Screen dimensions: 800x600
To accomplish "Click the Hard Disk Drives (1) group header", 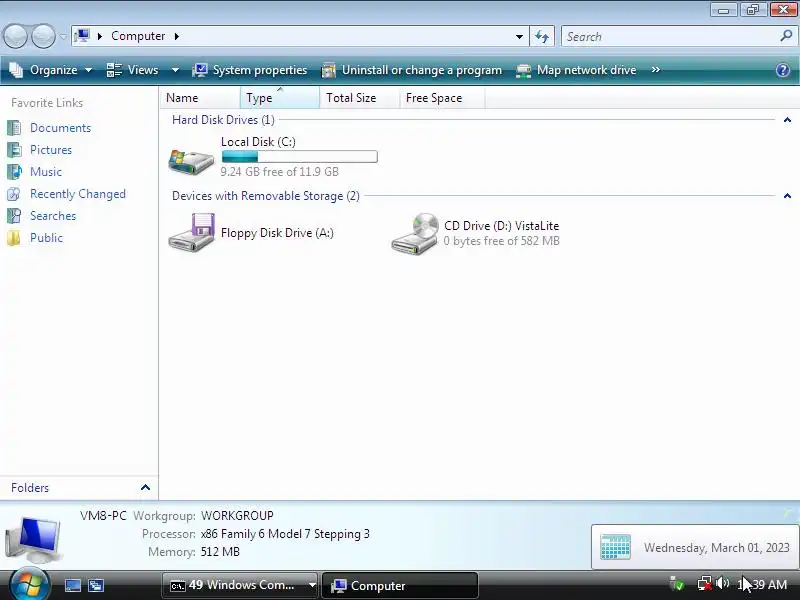I will click(x=223, y=120).
